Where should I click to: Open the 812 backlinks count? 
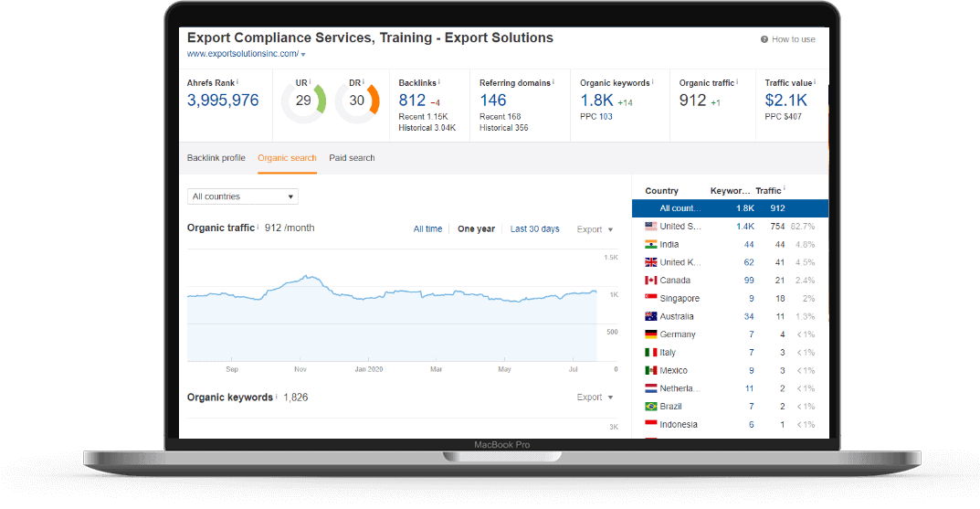(412, 100)
